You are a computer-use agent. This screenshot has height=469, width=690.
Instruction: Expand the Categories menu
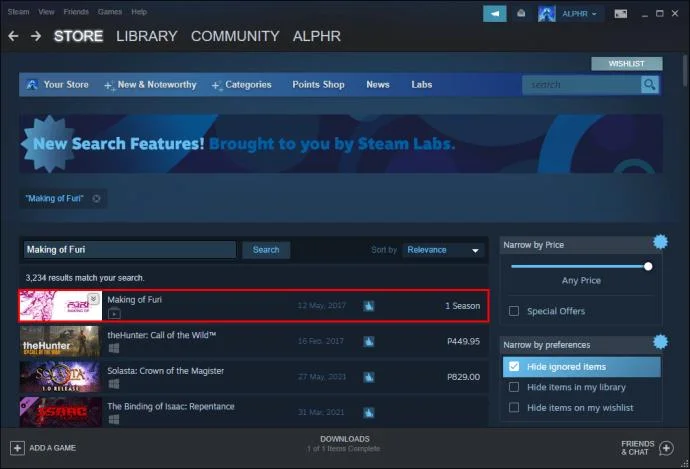pyautogui.click(x=242, y=84)
